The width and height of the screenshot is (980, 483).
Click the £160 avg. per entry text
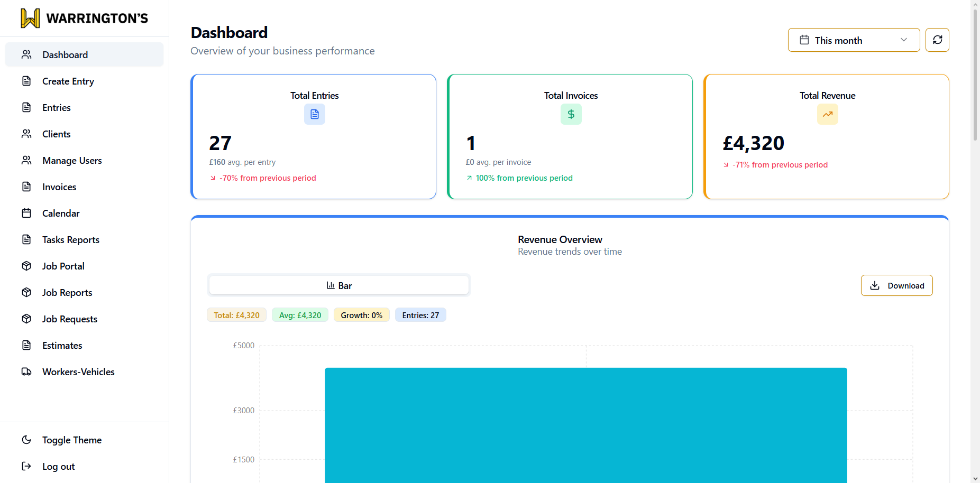[x=242, y=162]
